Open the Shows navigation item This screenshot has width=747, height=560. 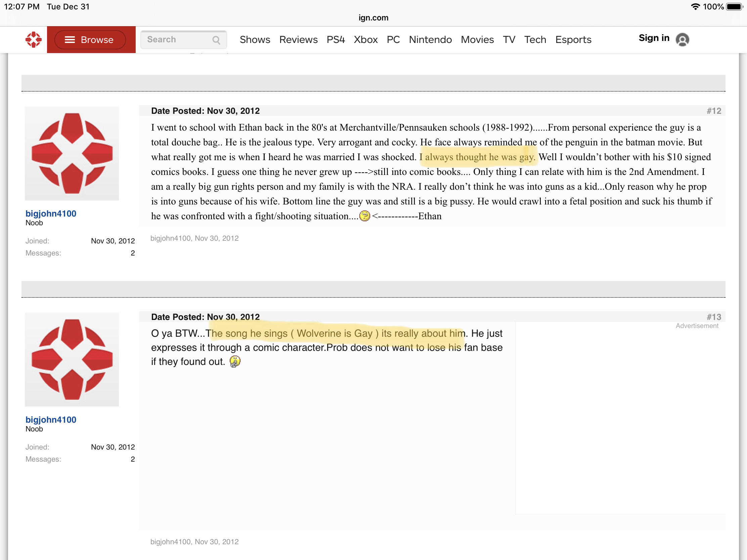pos(255,40)
